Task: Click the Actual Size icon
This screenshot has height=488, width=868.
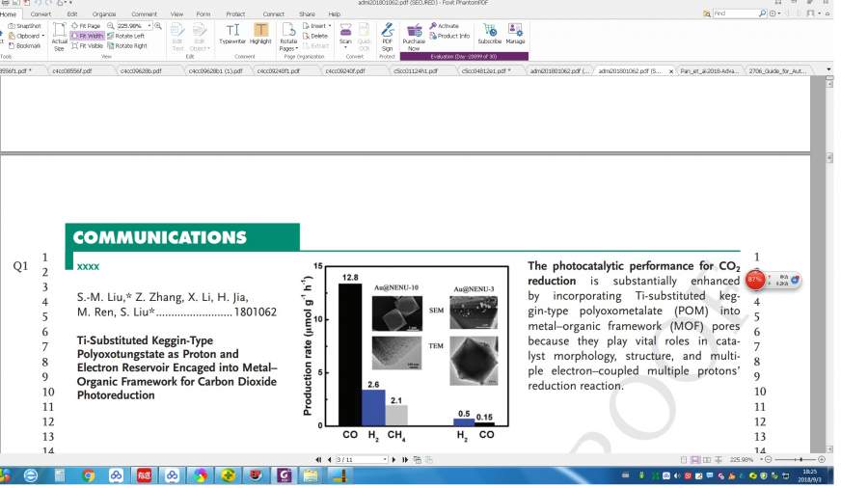Action: tap(59, 36)
